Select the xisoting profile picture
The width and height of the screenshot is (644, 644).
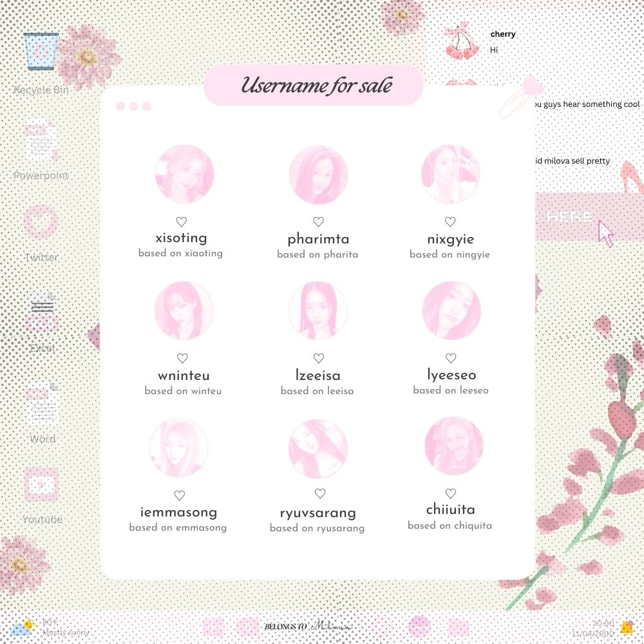(x=184, y=174)
